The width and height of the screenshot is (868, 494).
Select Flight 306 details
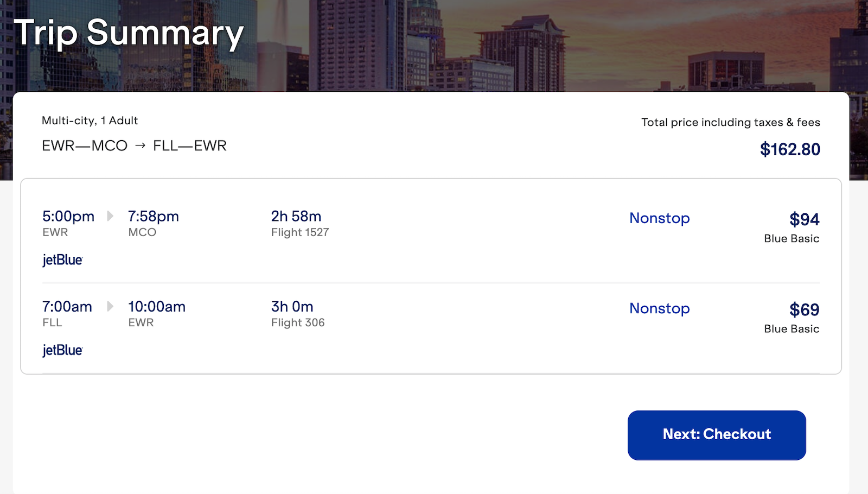tap(297, 322)
